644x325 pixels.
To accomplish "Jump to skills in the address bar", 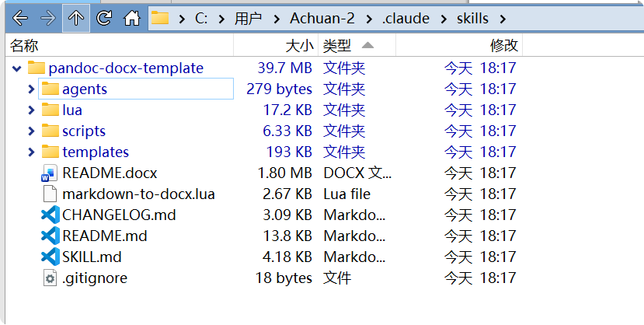I will coord(472,19).
